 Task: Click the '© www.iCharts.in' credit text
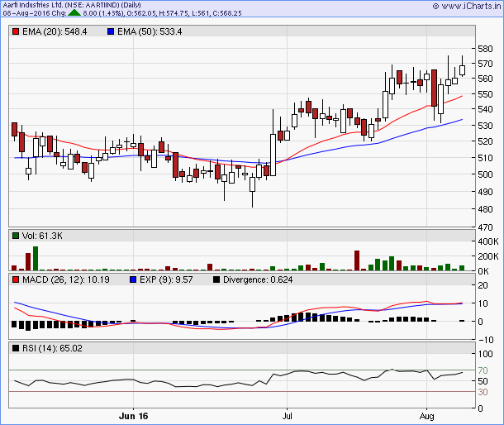[467, 6]
